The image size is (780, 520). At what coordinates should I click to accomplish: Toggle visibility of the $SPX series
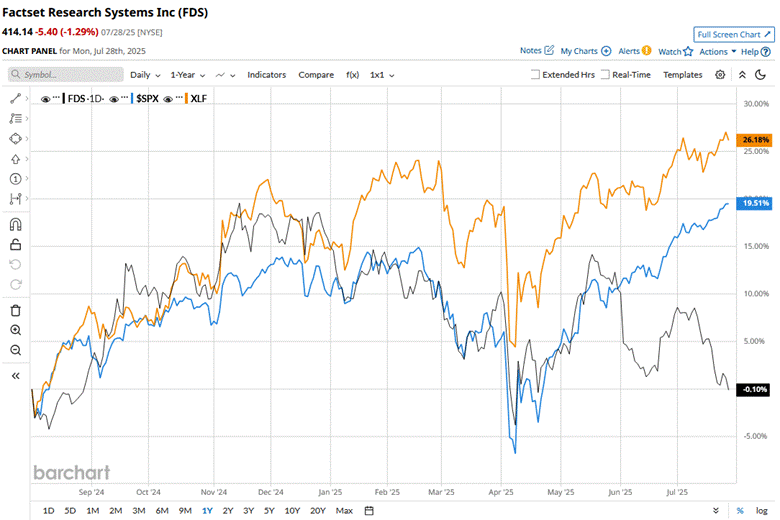pyautogui.click(x=114, y=99)
